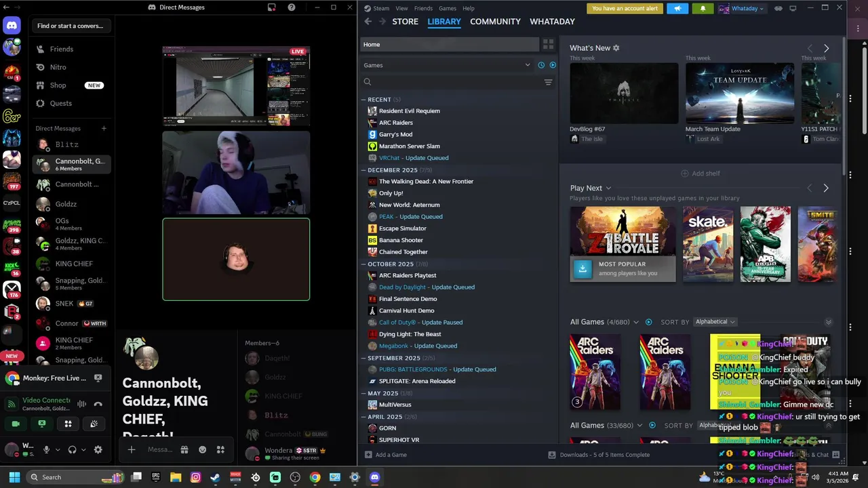
Task: Click Add shelf
Action: [701, 174]
